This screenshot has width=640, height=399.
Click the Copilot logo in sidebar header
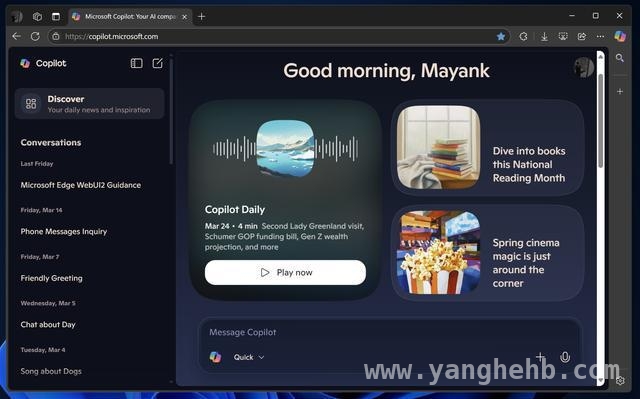pyautogui.click(x=25, y=63)
